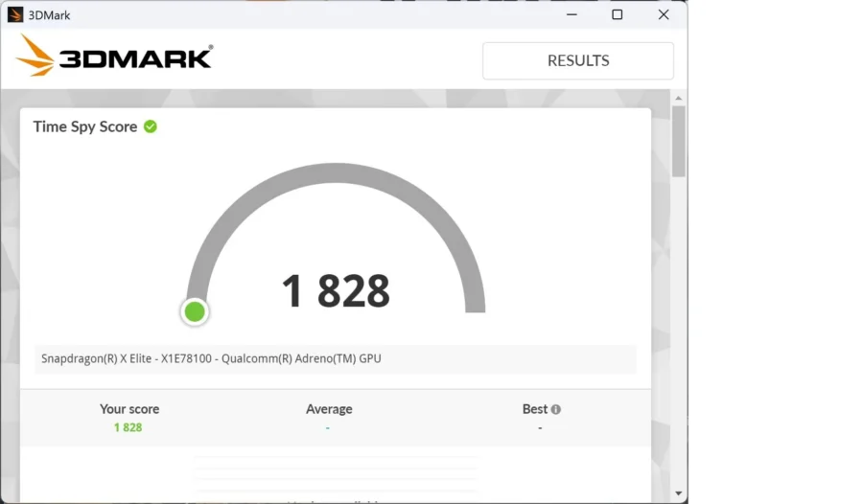Viewport: 863px width, 504px height.
Task: Click the Your score label
Action: 129,409
